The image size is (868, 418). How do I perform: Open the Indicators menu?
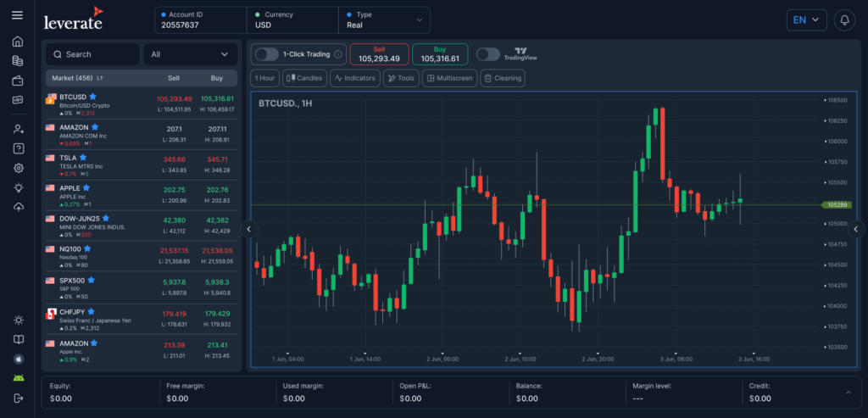coord(354,78)
